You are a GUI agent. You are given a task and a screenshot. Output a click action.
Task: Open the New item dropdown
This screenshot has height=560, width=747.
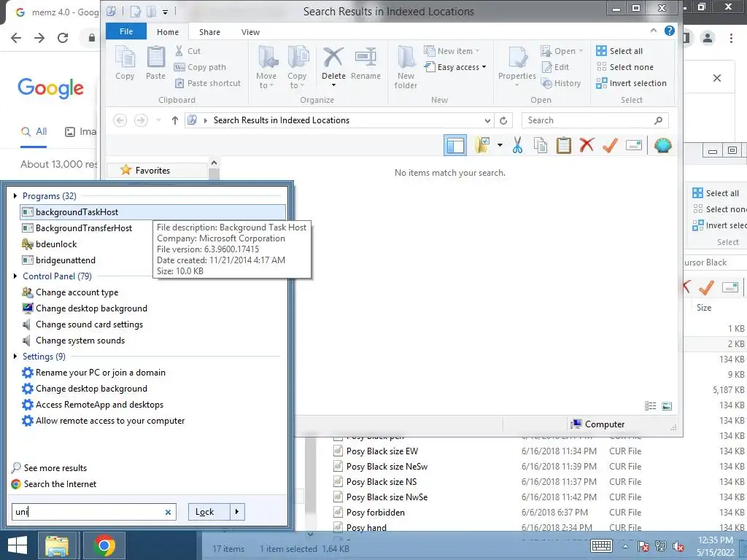[452, 51]
